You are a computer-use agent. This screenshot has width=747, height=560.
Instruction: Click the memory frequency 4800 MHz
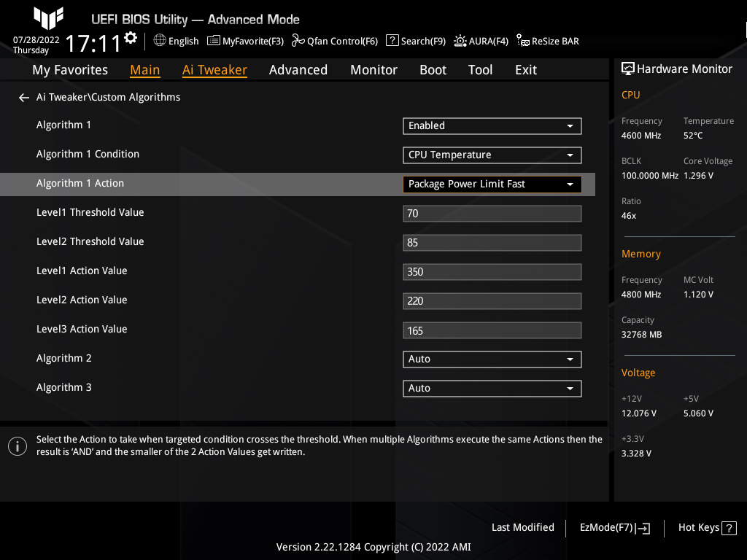pyautogui.click(x=640, y=295)
